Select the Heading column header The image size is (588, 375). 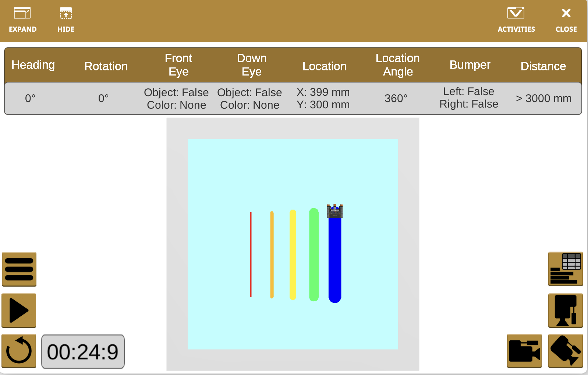click(33, 65)
